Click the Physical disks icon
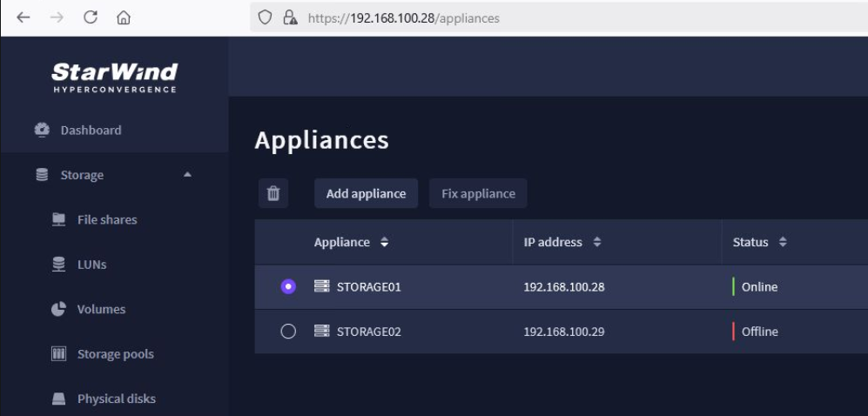The height and width of the screenshot is (416, 868). coord(58,399)
